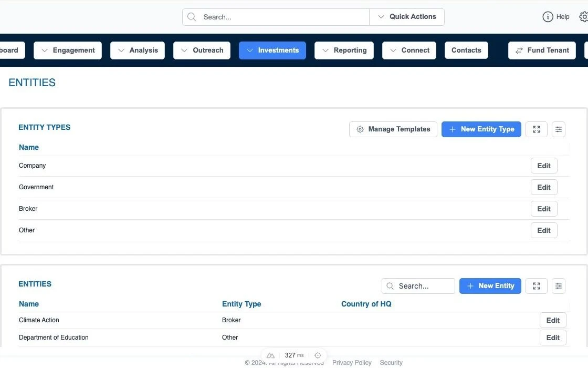Select the Climate Action name cell
588x368 pixels.
coord(39,320)
